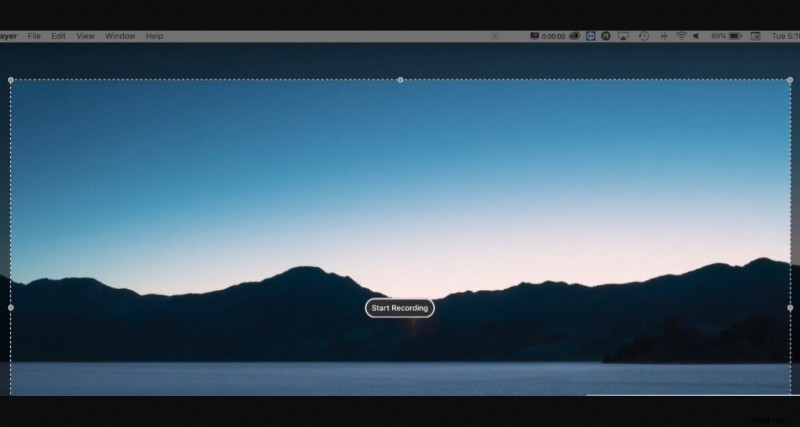Open the Edit menu
The image size is (800, 427).
pyautogui.click(x=59, y=36)
